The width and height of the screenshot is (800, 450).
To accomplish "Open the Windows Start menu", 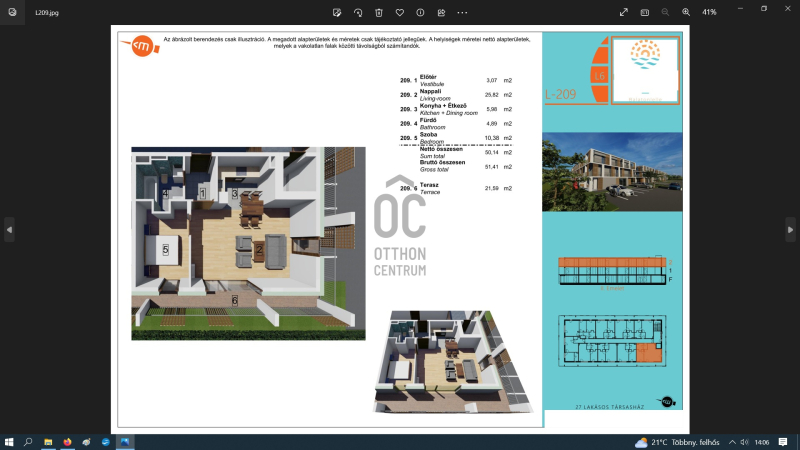I will (9, 441).
